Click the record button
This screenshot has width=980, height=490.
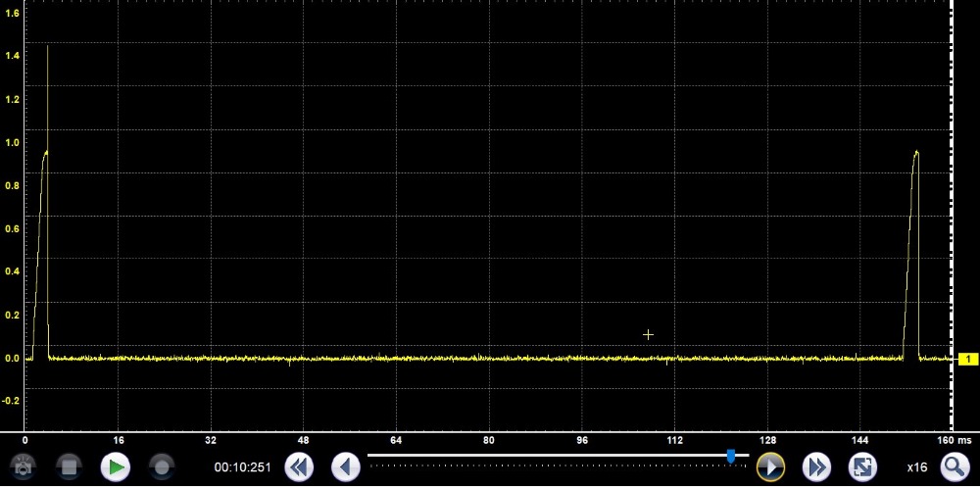click(x=162, y=466)
